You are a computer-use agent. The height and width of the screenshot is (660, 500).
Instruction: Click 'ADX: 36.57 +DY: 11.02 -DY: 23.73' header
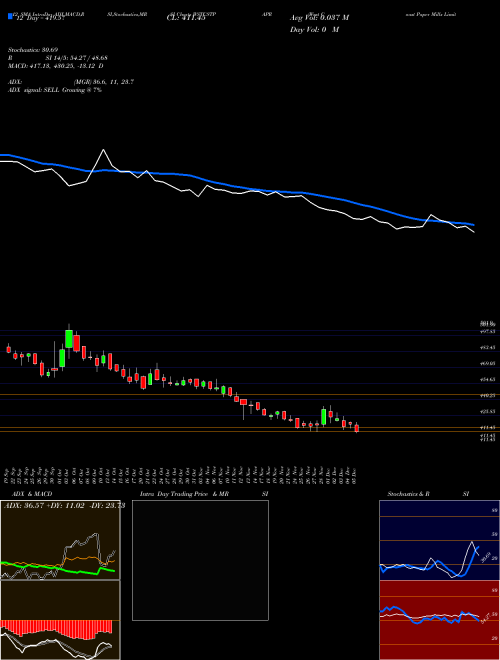point(64,506)
